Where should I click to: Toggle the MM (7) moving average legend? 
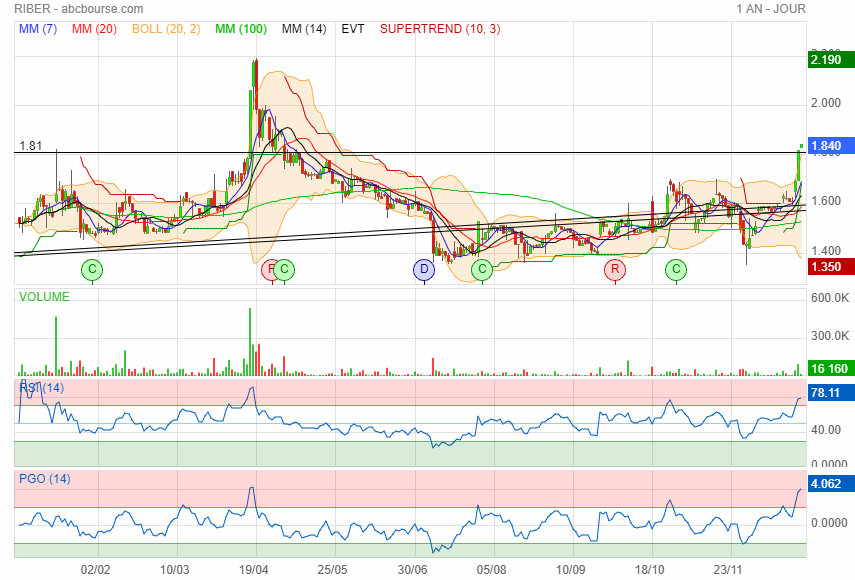pyautogui.click(x=38, y=29)
